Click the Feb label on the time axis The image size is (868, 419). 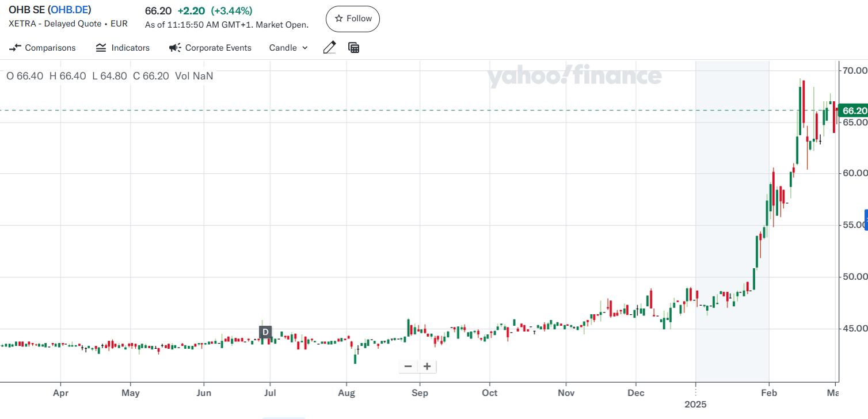click(x=769, y=393)
